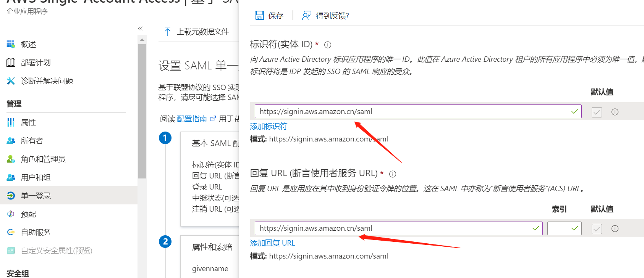Toggle default checkbox for identifier URL
The image size is (644, 278).
[597, 112]
